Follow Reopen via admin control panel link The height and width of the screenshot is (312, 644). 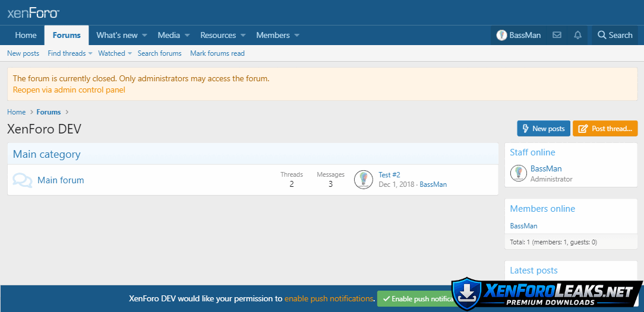point(69,90)
